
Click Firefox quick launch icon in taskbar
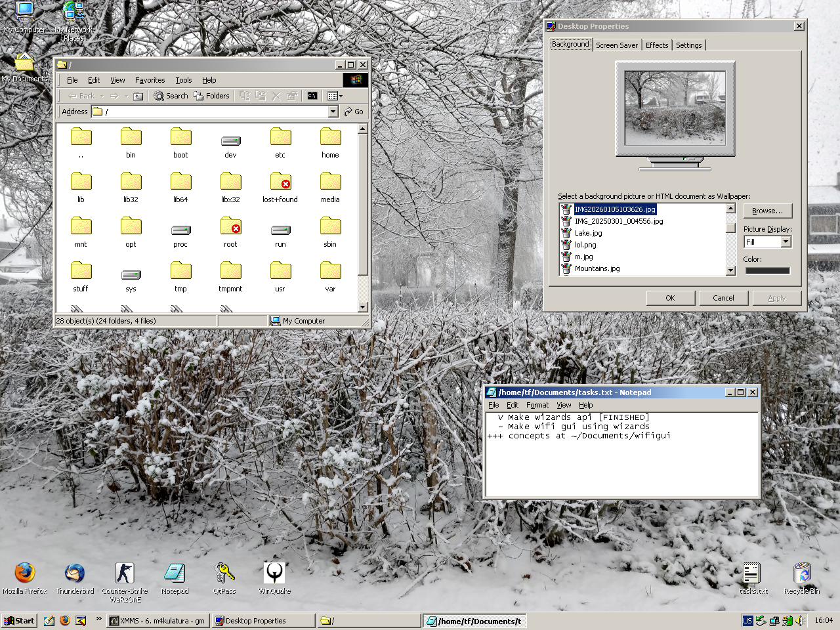64,621
